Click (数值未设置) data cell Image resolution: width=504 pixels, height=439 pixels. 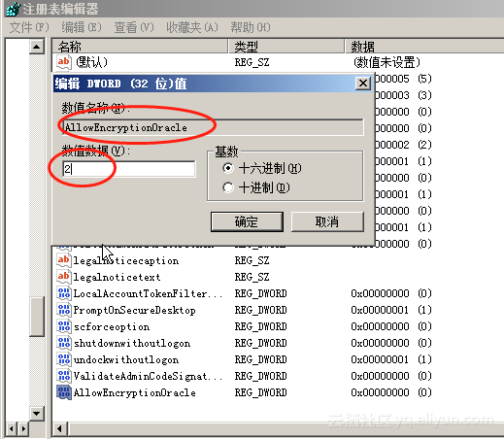[x=386, y=62]
